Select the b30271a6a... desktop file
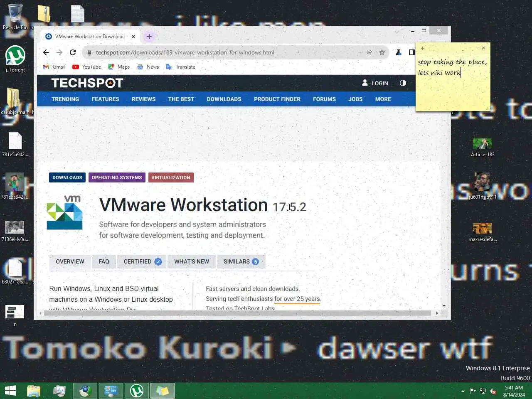The image size is (532, 399). [15, 271]
